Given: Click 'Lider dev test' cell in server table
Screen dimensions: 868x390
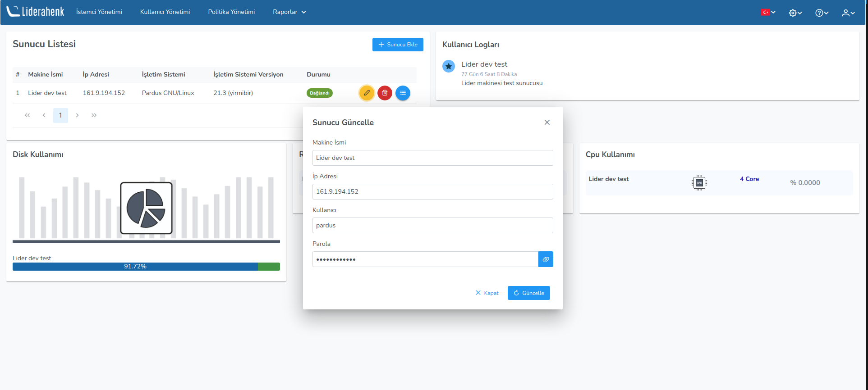Looking at the screenshot, I should [47, 93].
